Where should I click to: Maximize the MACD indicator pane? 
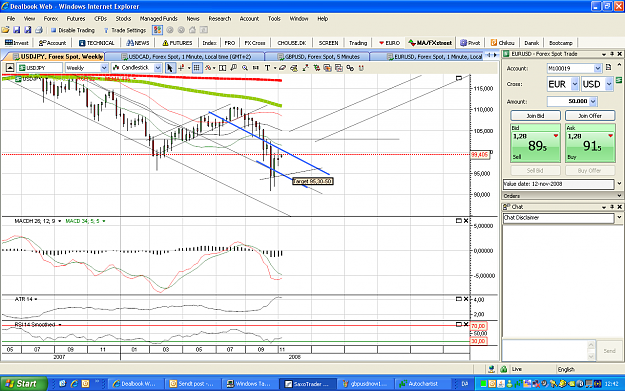click(458, 220)
